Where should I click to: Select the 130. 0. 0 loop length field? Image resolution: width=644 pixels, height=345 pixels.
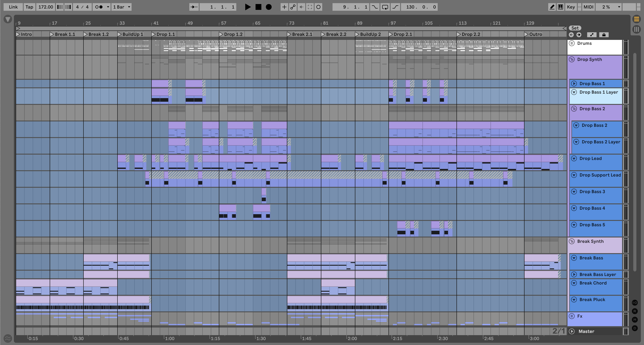(x=419, y=7)
